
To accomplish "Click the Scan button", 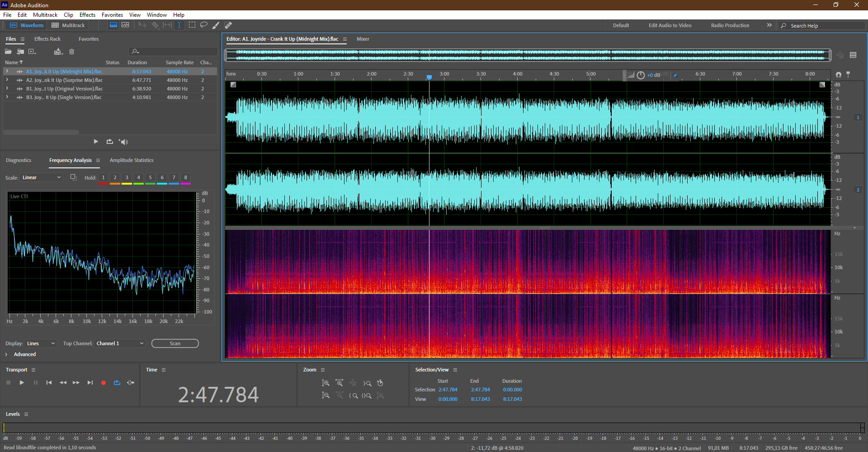I will point(175,343).
